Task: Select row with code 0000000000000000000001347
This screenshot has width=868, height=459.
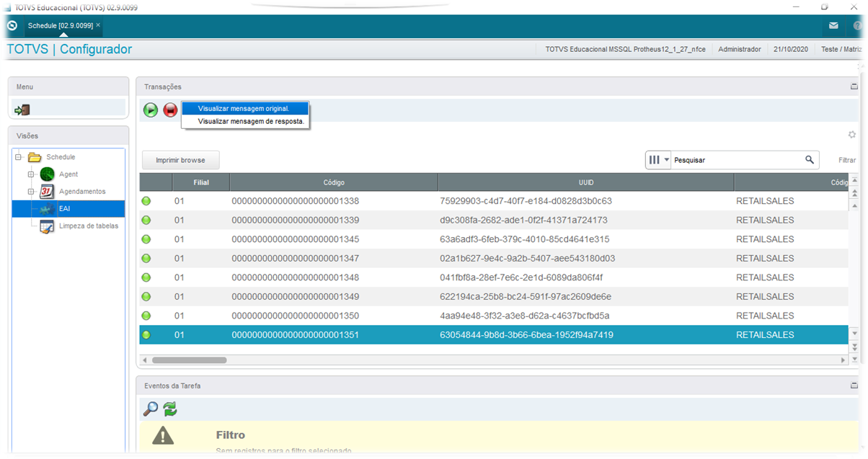Action: 494,258
